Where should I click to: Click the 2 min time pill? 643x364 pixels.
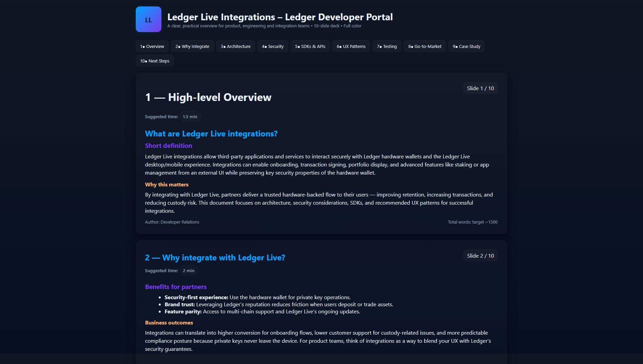click(x=188, y=270)
